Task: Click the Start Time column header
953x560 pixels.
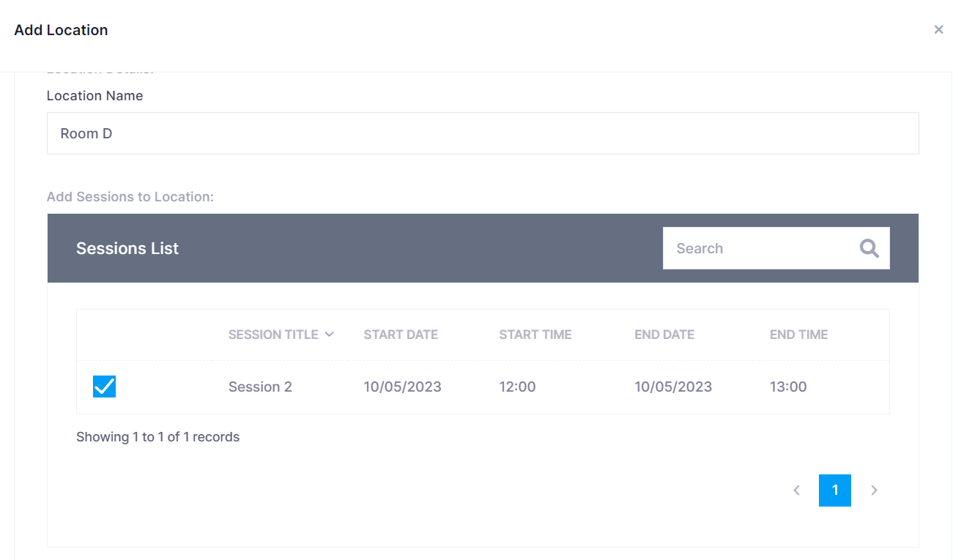Action: 535,335
